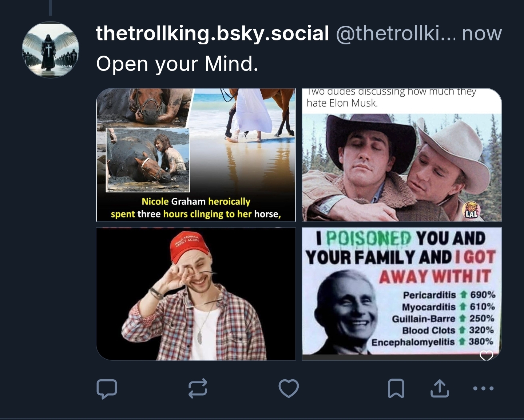
Task: Open thetrollking.bsky.social display name link
Action: [x=212, y=33]
